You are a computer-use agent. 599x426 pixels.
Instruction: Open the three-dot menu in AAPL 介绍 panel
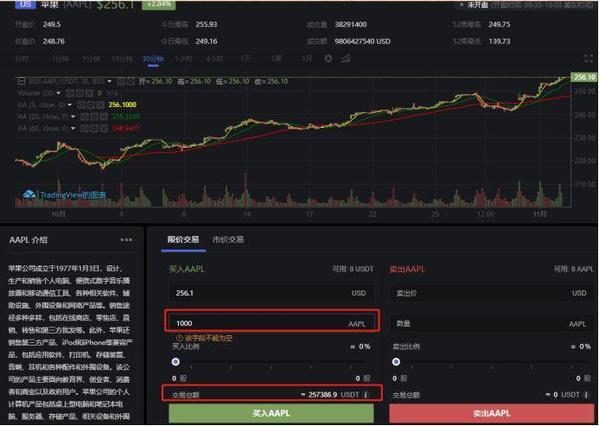(x=126, y=240)
